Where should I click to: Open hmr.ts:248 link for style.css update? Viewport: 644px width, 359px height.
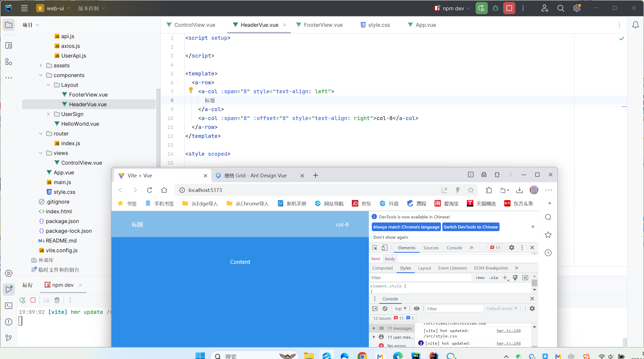[509, 330]
